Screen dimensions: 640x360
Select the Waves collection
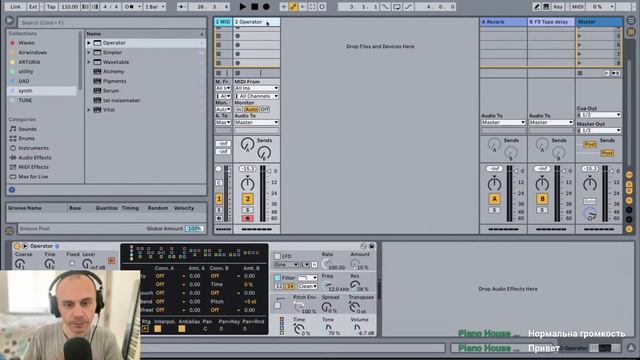tap(26, 43)
